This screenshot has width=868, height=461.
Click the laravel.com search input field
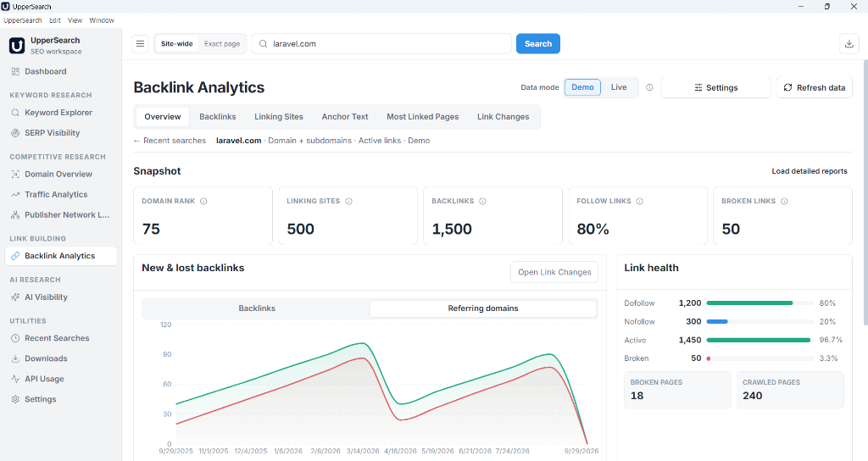point(381,44)
